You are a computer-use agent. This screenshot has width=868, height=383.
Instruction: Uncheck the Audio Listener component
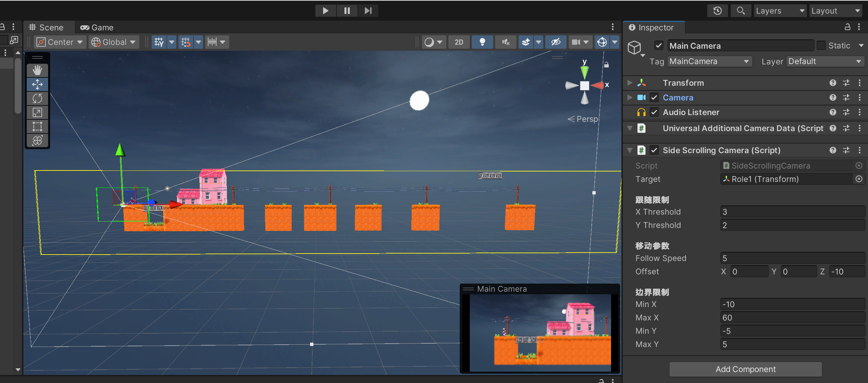pos(654,112)
